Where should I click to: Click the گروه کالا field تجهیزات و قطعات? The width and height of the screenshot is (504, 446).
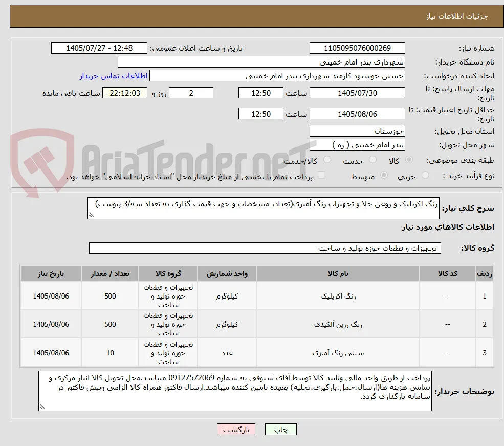(x=265, y=248)
